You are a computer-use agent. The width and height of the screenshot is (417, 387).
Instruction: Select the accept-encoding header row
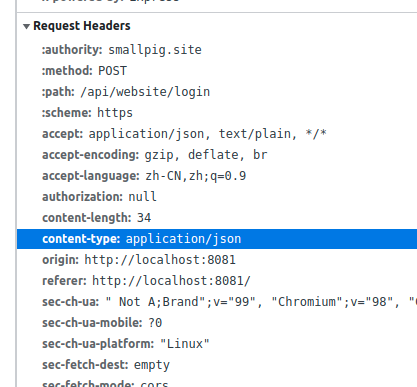point(217,155)
